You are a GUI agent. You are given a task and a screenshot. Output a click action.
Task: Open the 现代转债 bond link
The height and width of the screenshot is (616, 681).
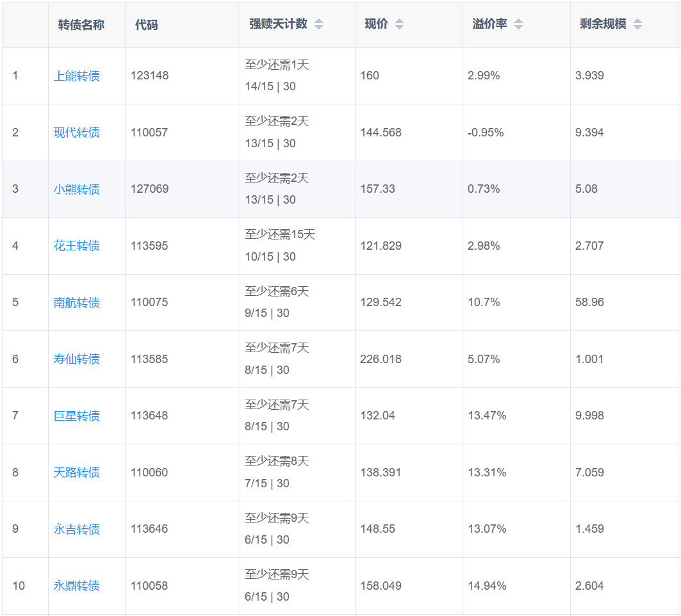pyautogui.click(x=77, y=133)
